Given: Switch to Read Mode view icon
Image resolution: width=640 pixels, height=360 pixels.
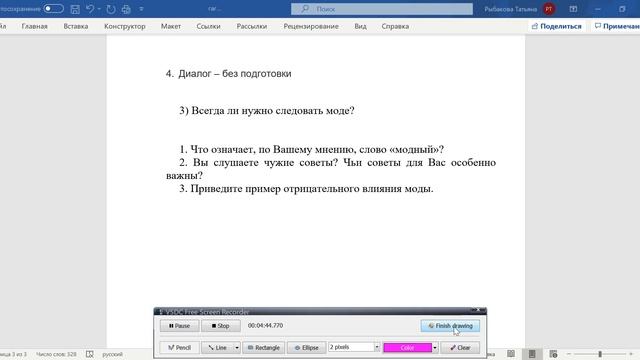Looking at the screenshot, I should click(x=511, y=354).
